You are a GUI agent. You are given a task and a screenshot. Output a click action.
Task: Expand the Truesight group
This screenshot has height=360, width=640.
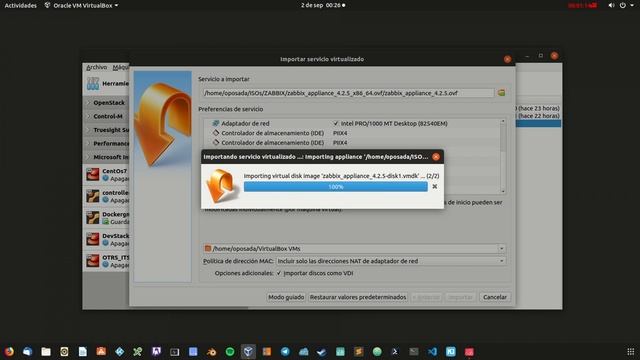pos(89,130)
